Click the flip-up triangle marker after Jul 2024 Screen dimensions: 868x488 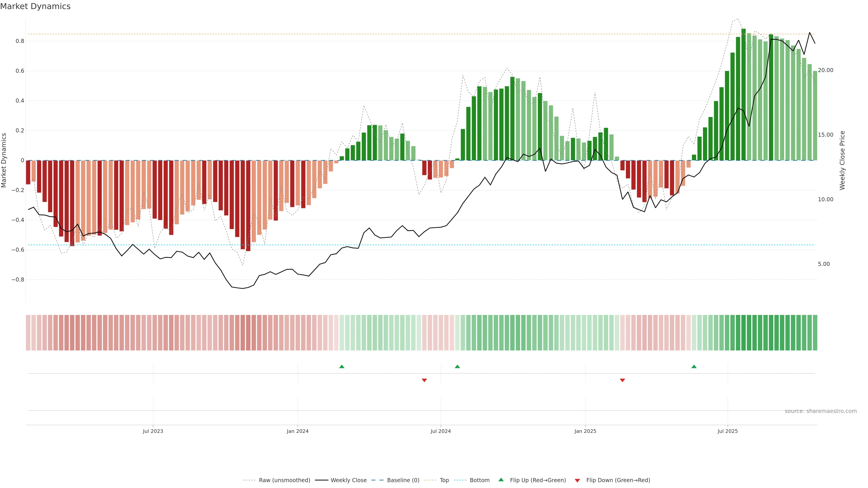[x=457, y=366]
